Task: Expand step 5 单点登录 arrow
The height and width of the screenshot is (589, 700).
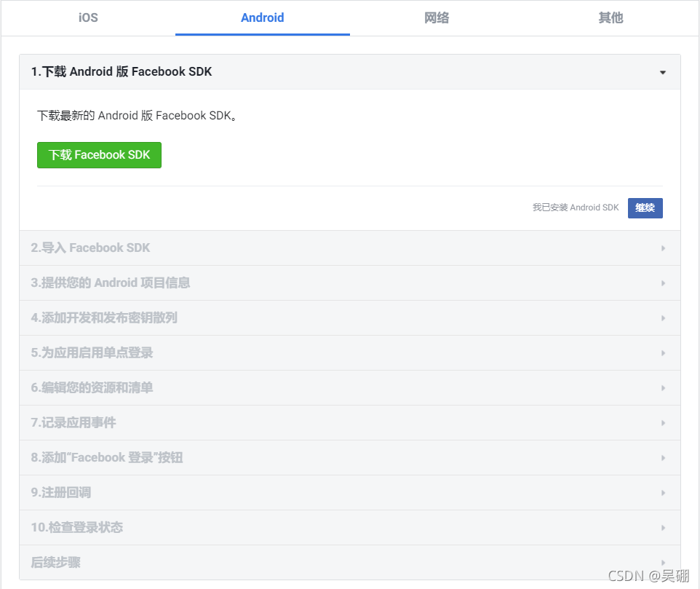Action: tap(664, 353)
